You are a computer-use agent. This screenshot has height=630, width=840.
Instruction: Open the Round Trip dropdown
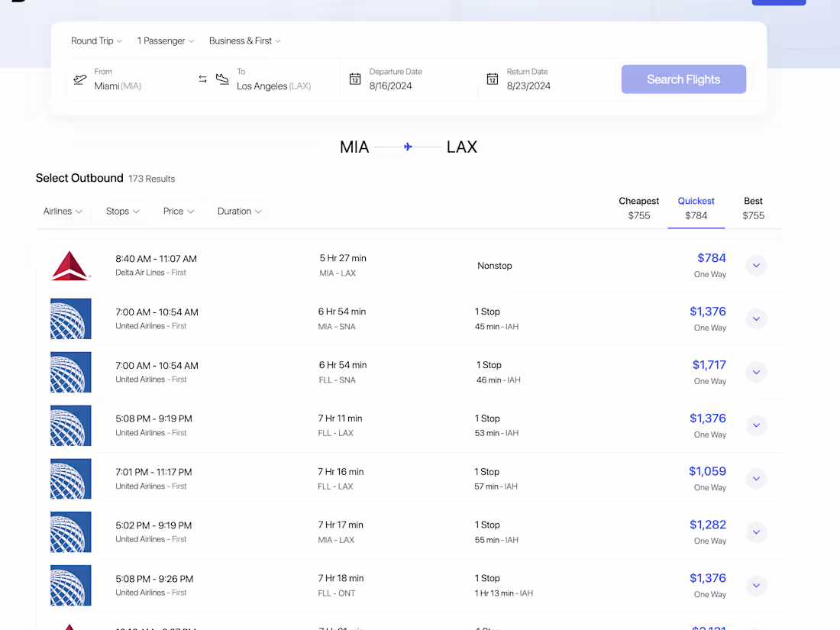[x=96, y=40]
